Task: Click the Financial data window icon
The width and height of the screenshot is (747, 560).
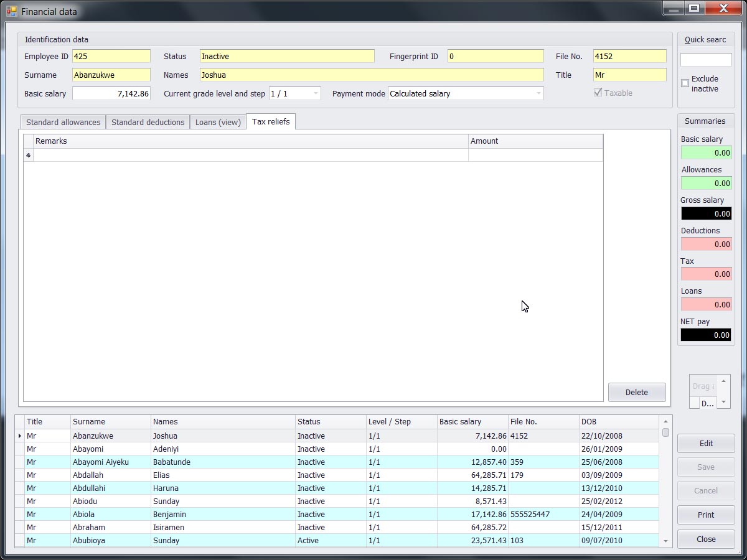Action: [x=11, y=11]
